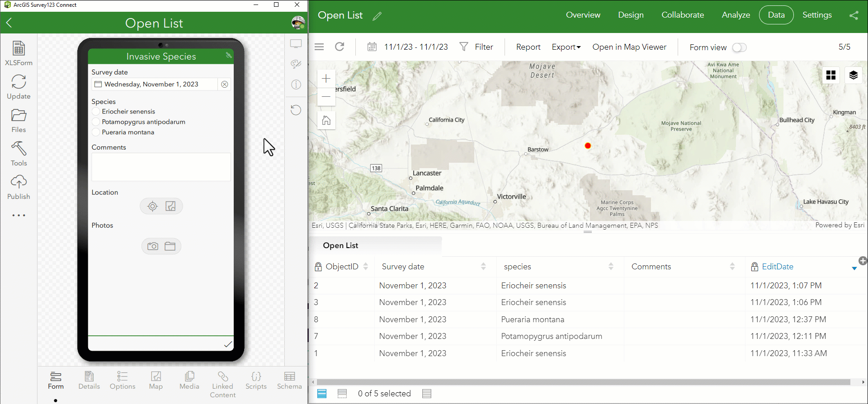Sort by Survey date column arrows
868x404 pixels.
[483, 267]
